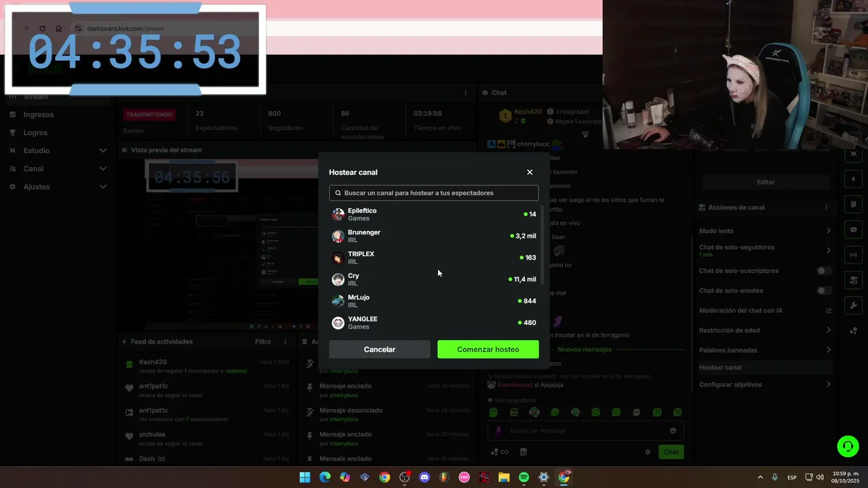Open taskbar clock and date
The image size is (868, 488).
click(845, 477)
